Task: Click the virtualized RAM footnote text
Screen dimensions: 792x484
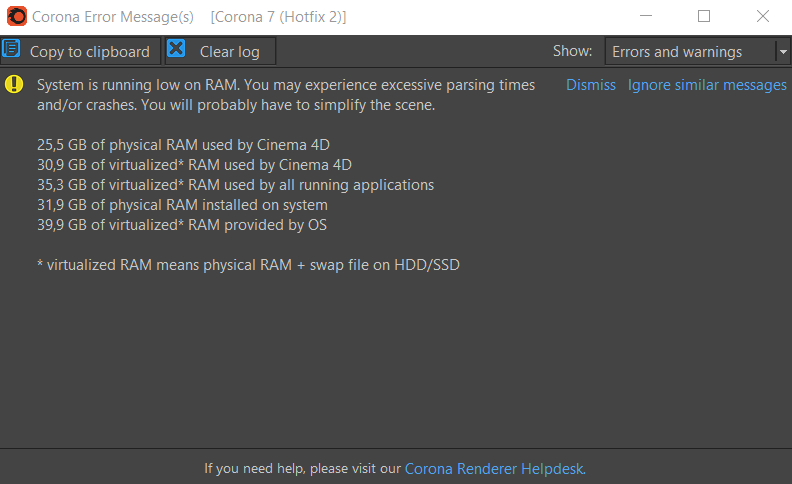Action: pyautogui.click(x=249, y=265)
